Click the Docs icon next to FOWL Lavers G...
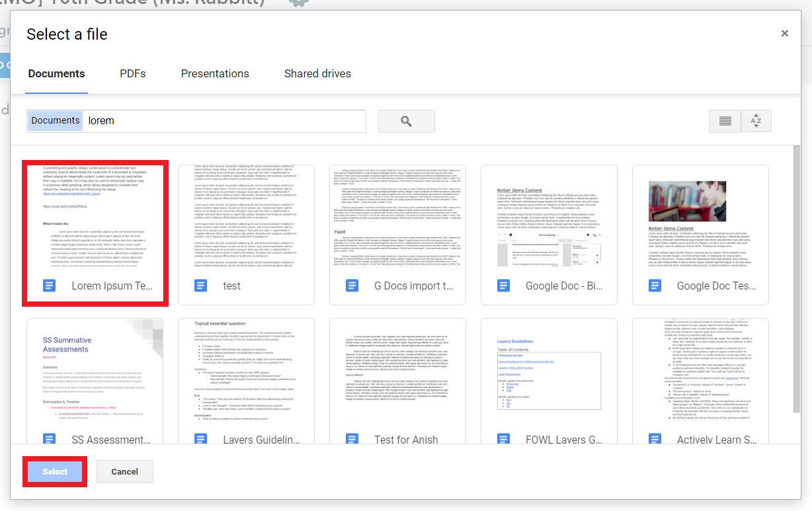 pos(503,438)
